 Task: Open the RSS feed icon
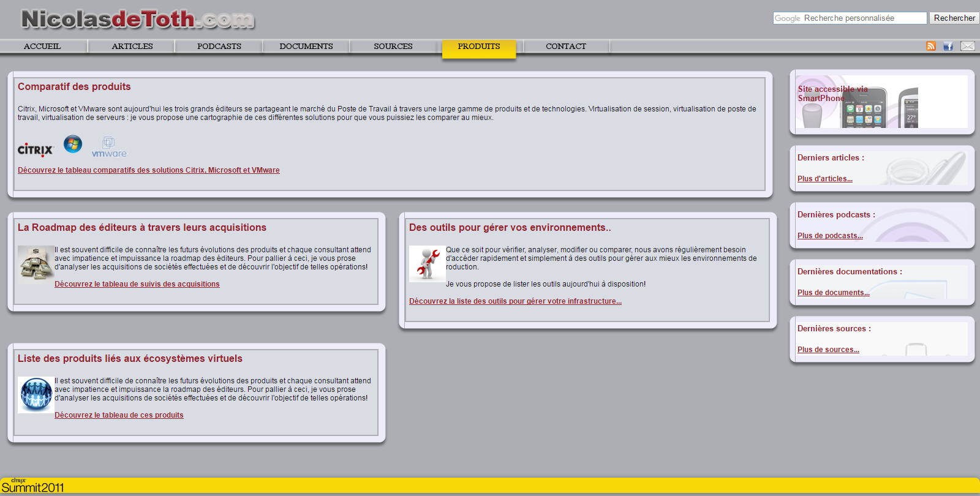pos(931,46)
